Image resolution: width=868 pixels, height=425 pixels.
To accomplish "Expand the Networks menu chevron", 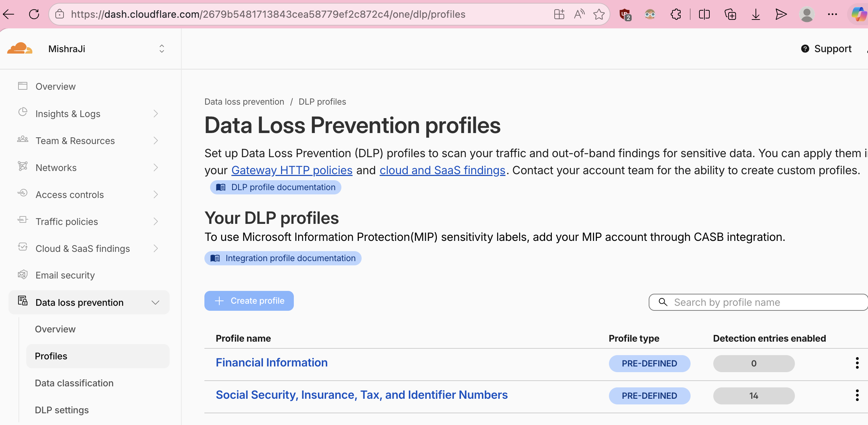I will (155, 167).
